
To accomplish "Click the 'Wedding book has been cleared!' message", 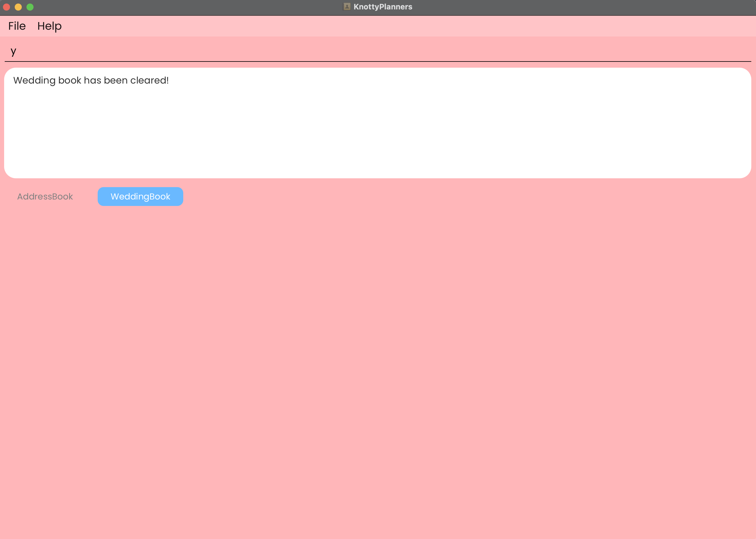I will tap(91, 80).
